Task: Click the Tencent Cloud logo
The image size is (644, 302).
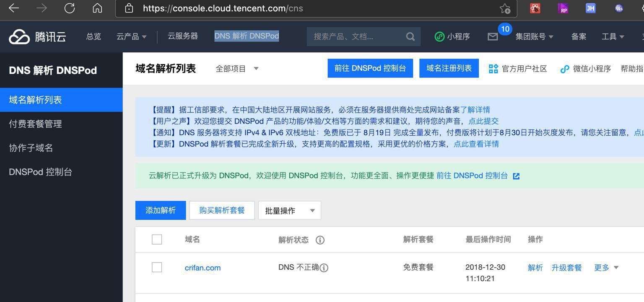Action: click(37, 37)
